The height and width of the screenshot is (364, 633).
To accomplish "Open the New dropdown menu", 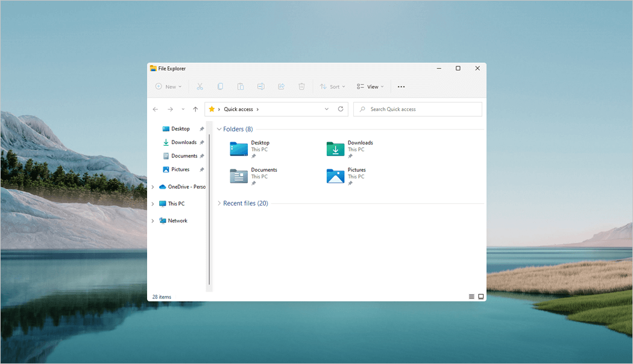I will tap(168, 87).
